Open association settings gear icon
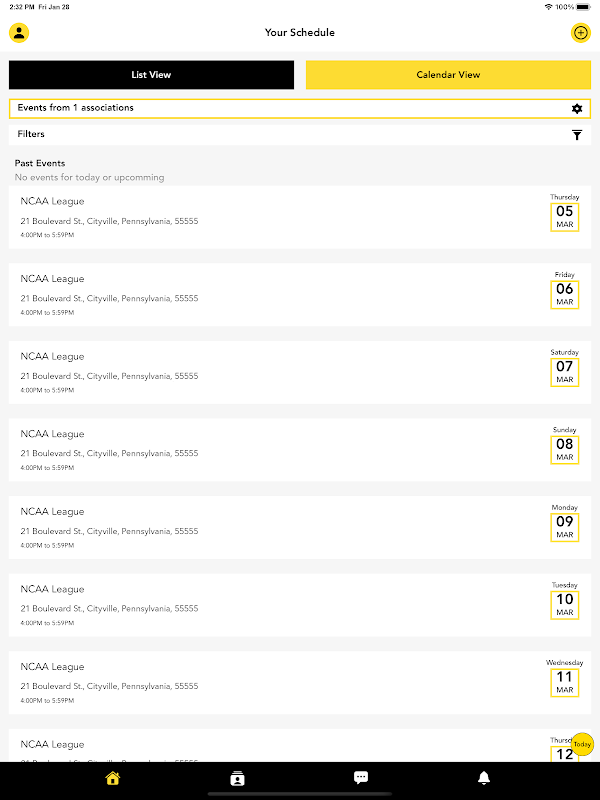Image resolution: width=600 pixels, height=800 pixels. point(577,108)
